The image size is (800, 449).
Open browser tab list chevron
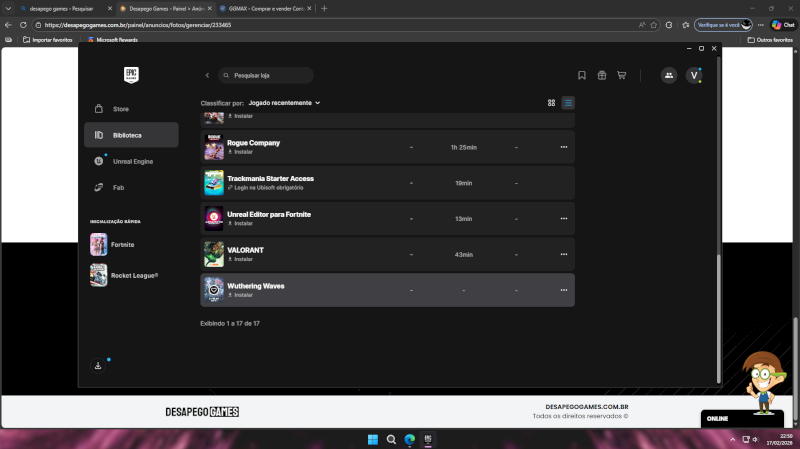coord(8,9)
